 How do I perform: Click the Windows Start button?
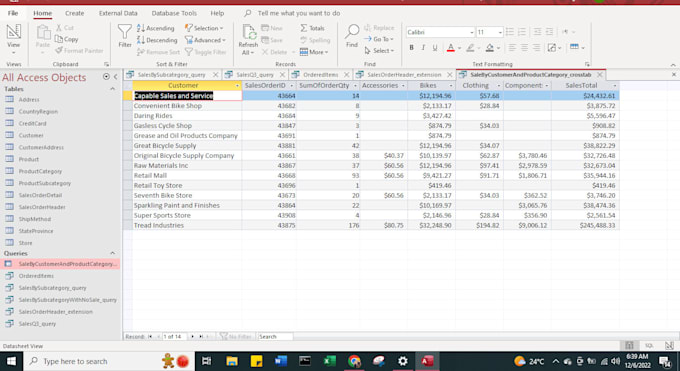pyautogui.click(x=11, y=361)
